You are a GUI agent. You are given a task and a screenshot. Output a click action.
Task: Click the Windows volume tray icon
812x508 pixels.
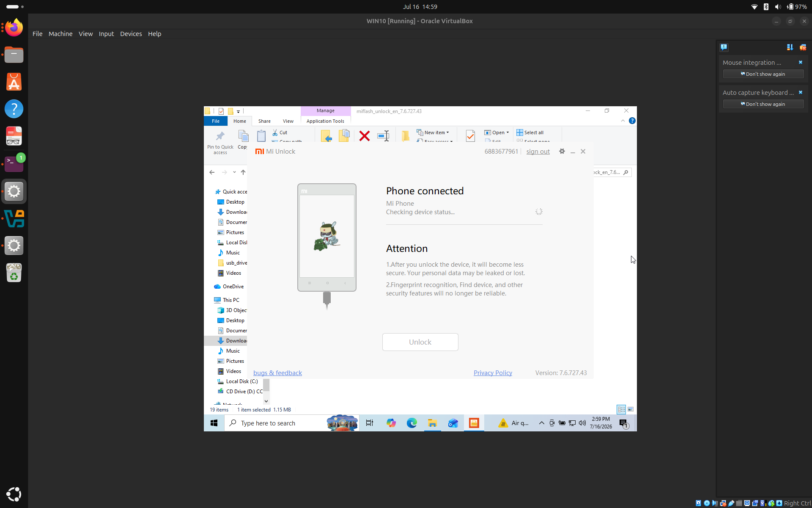[x=582, y=423]
